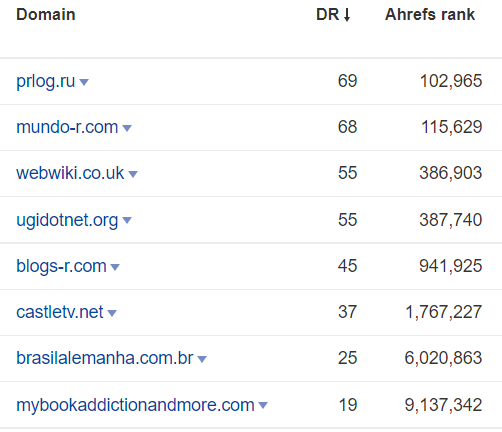Screen dimensions: 502x432
Task: Expand the mundo-r.com dropdown caret
Action: [127, 128]
